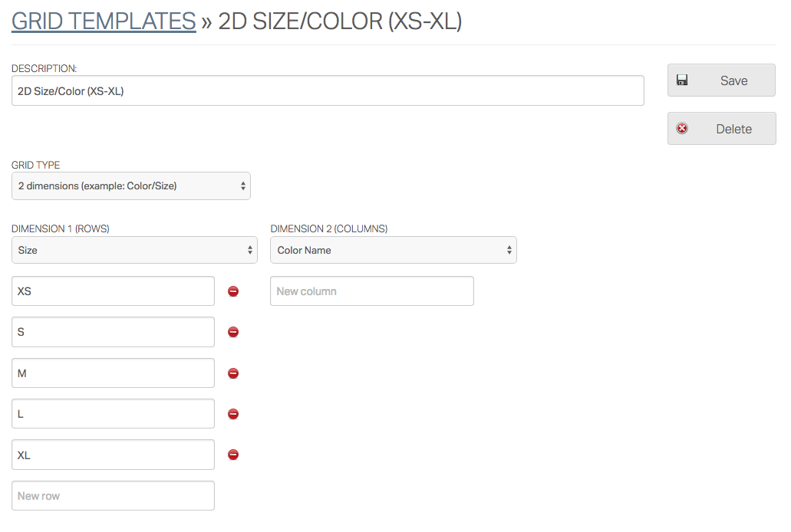Remove the L row using its minus icon
Image resolution: width=791 pixels, height=532 pixels.
(x=232, y=414)
